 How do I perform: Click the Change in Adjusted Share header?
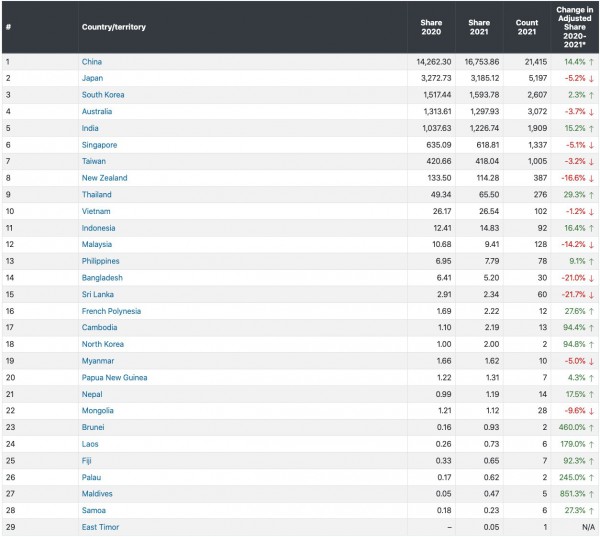point(575,27)
